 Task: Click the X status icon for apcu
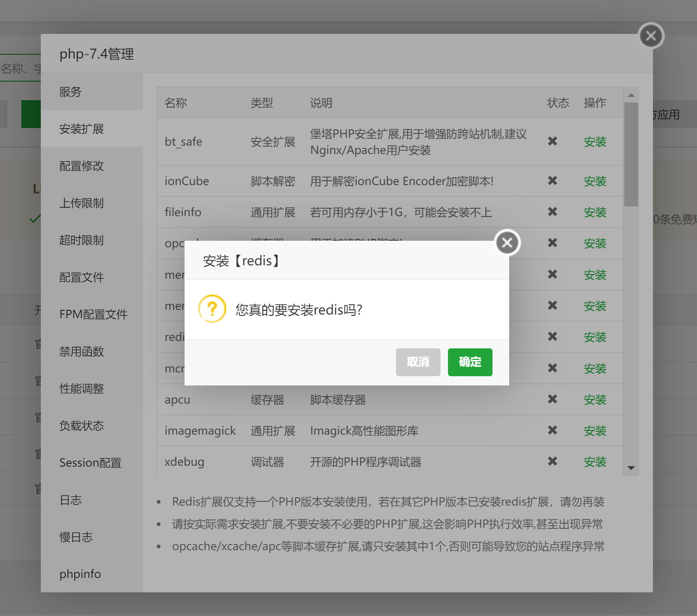click(x=552, y=399)
